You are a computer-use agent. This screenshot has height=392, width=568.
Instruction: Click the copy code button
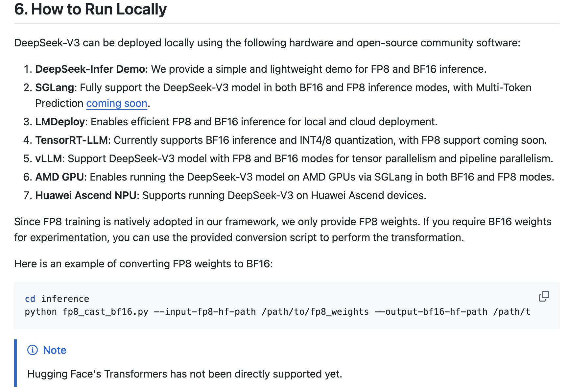544,296
